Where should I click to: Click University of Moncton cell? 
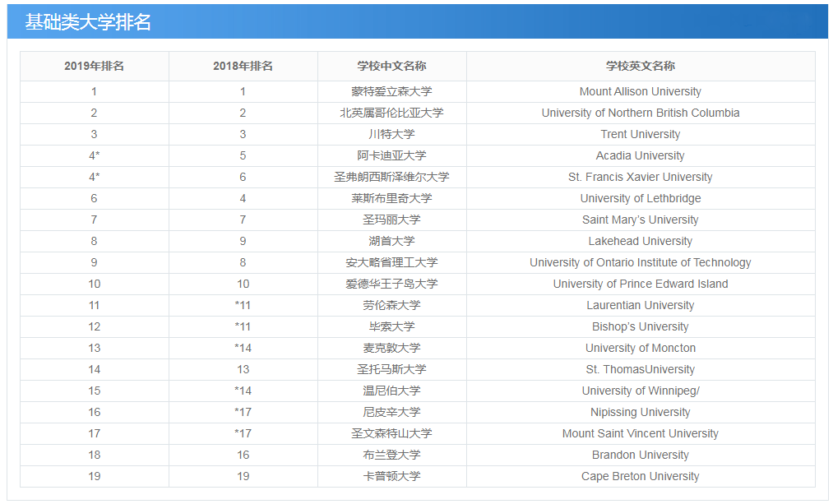pyautogui.click(x=640, y=348)
